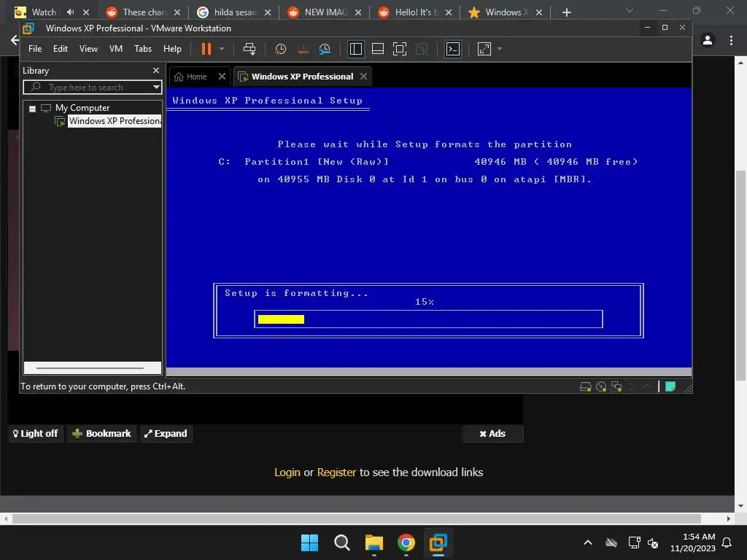747x560 pixels.
Task: Show hidden system tray icons
Action: tap(588, 542)
